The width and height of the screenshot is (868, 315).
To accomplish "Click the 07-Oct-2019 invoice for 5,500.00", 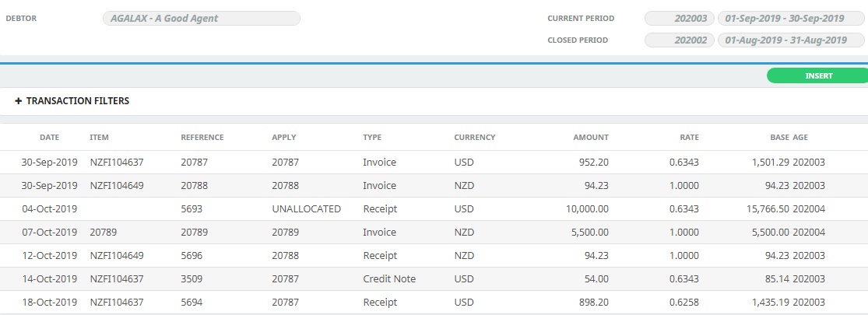I will 434,232.
